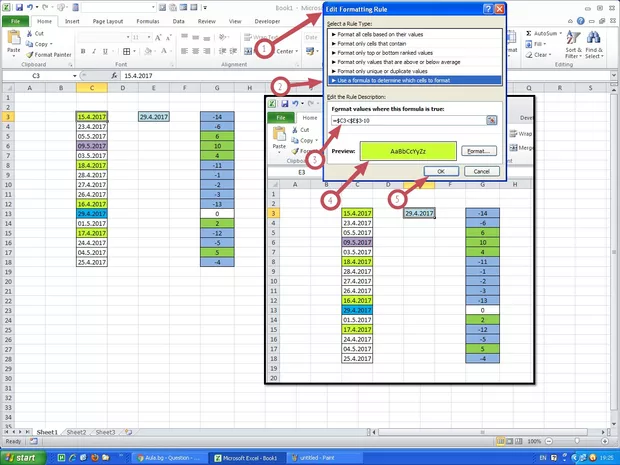620x465 pixels.
Task: Click the yellow-green AaBbCcYyZz preview swatch
Action: pos(408,151)
